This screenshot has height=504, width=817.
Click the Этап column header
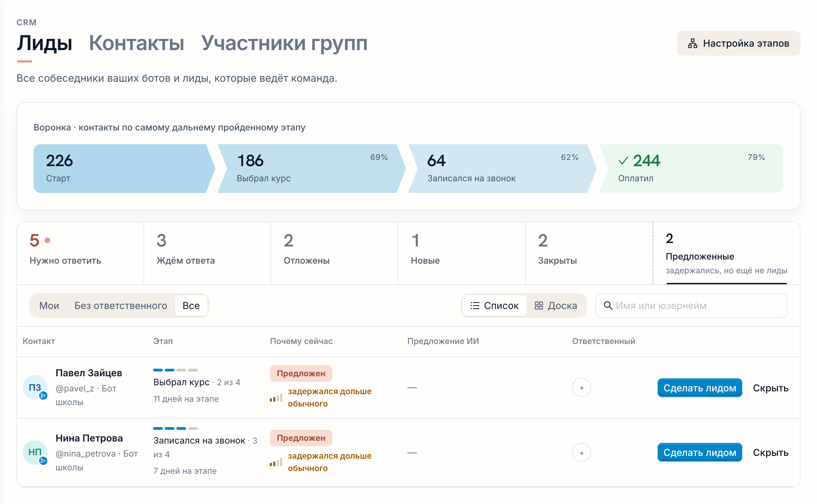click(163, 341)
